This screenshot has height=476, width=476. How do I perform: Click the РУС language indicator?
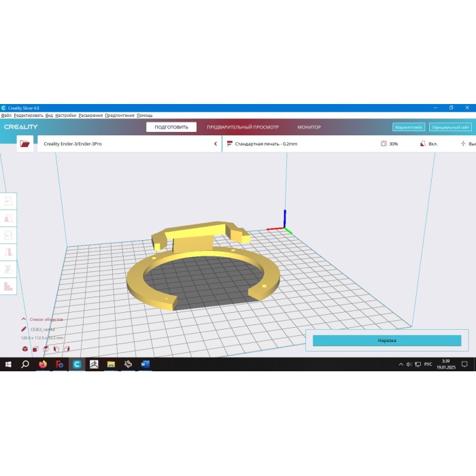[428, 364]
